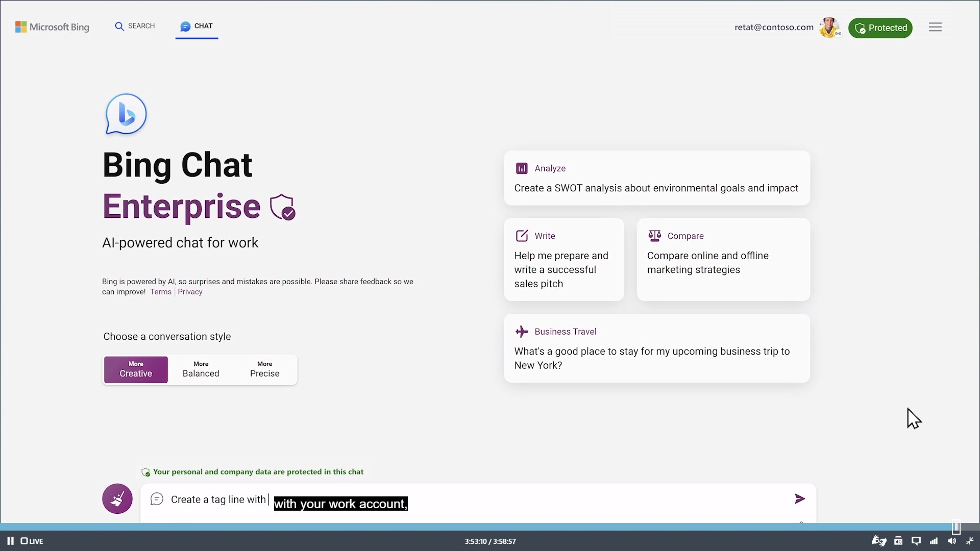Screen dimensions: 980x551
Task: Click the data protection shield icon
Action: (146, 471)
